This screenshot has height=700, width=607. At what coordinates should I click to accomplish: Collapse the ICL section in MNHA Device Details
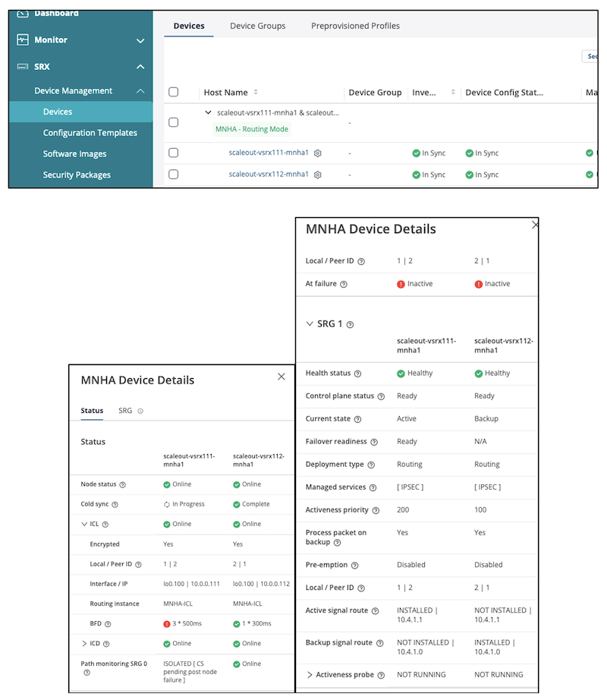pos(83,523)
